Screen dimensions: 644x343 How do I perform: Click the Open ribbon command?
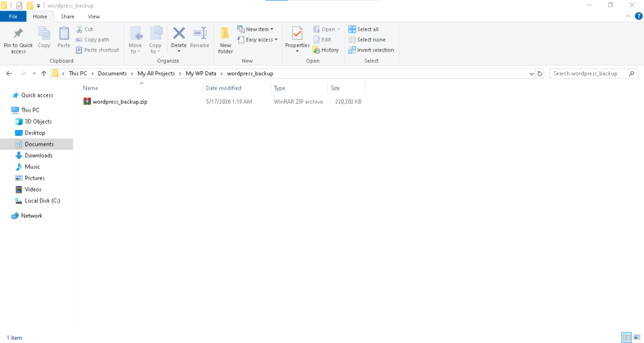(x=326, y=29)
